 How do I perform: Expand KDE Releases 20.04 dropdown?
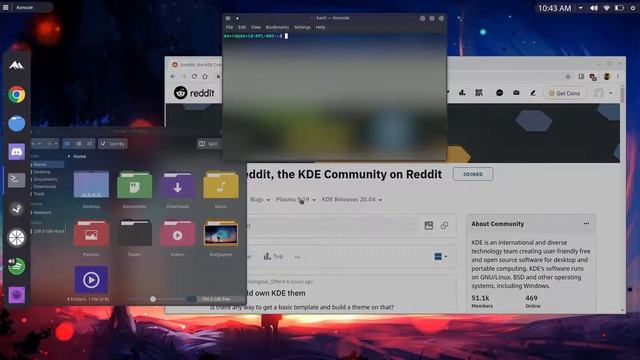352,200
